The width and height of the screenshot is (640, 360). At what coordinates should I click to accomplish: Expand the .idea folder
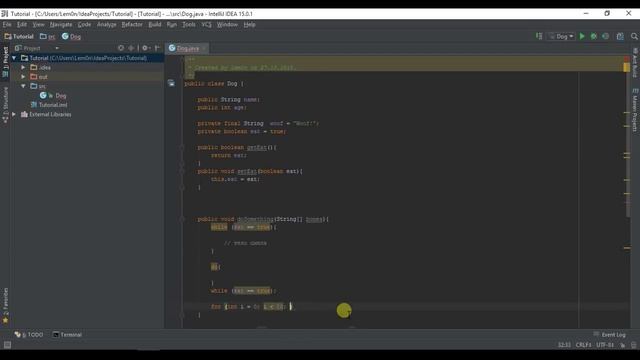(23, 67)
